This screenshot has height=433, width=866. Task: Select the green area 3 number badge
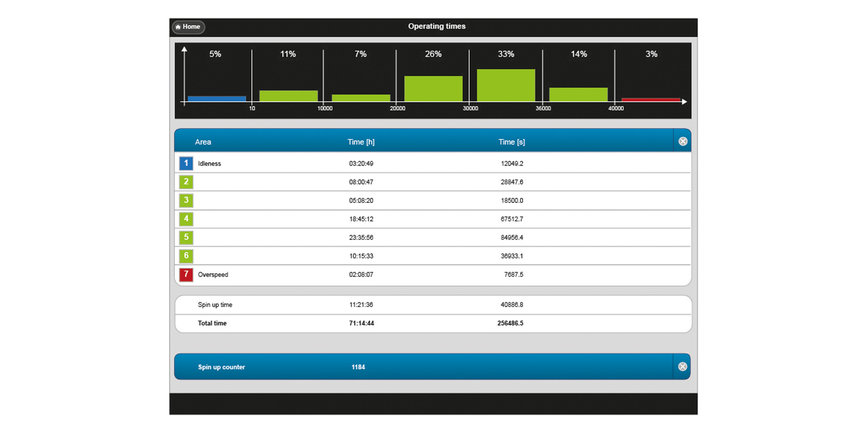pyautogui.click(x=186, y=200)
